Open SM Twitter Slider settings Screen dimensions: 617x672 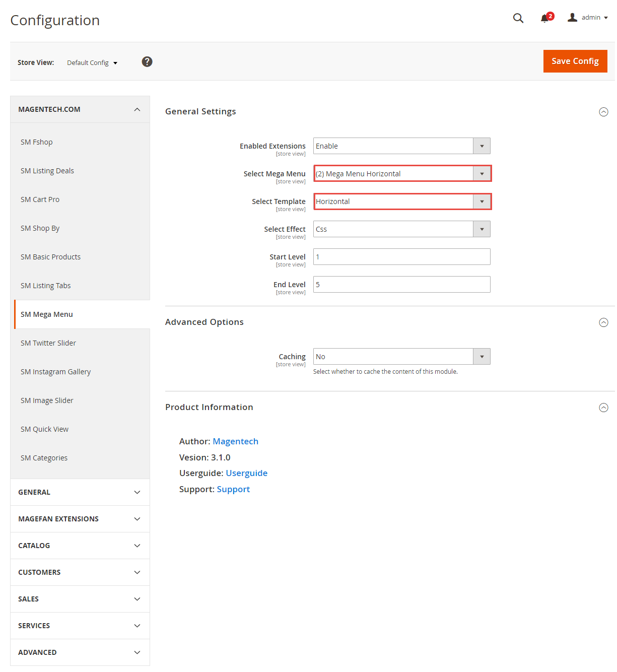(x=48, y=343)
